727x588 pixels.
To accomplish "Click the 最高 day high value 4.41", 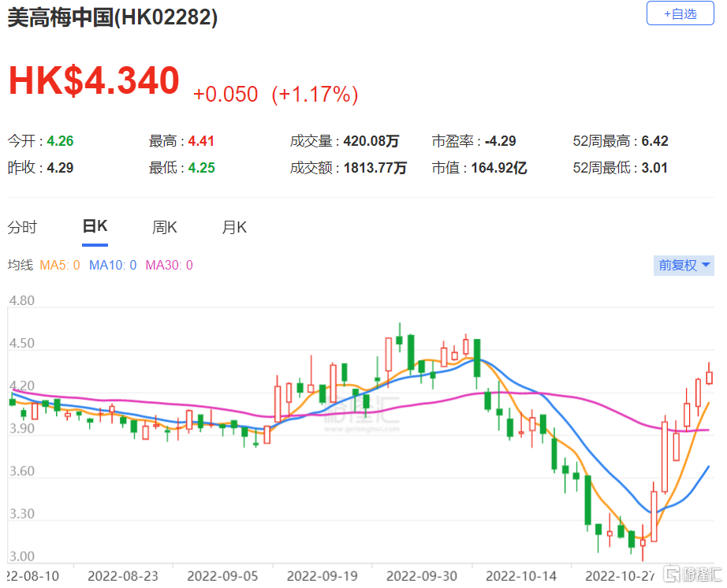I will tap(201, 141).
